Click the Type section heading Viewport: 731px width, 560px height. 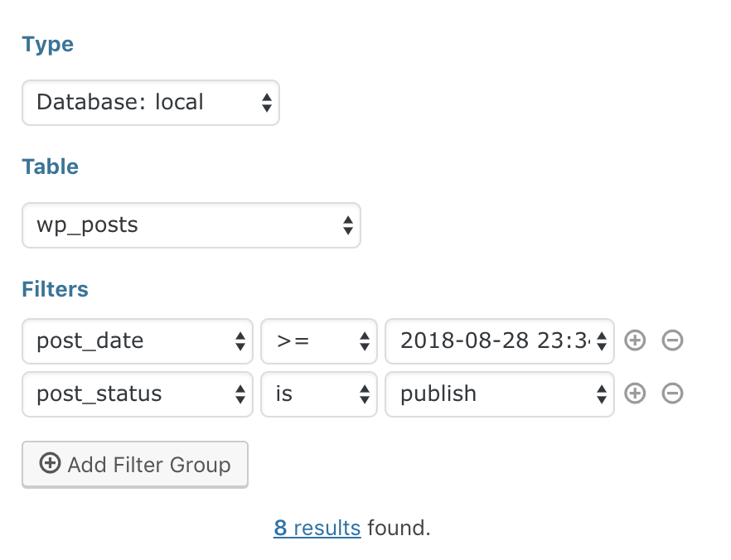click(47, 44)
